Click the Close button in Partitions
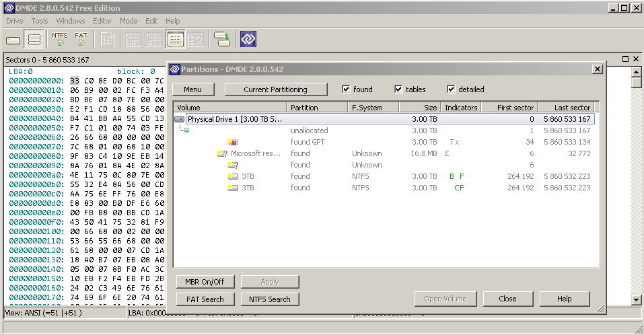The image size is (644, 335). (507, 299)
